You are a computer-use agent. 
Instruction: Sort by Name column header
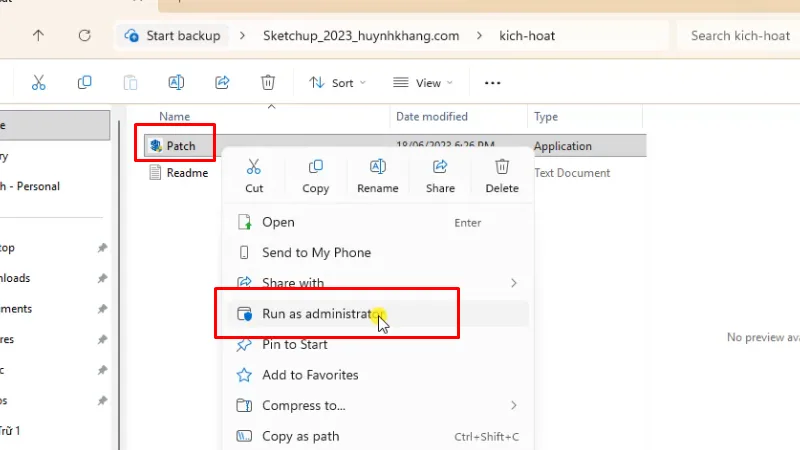[x=174, y=117]
